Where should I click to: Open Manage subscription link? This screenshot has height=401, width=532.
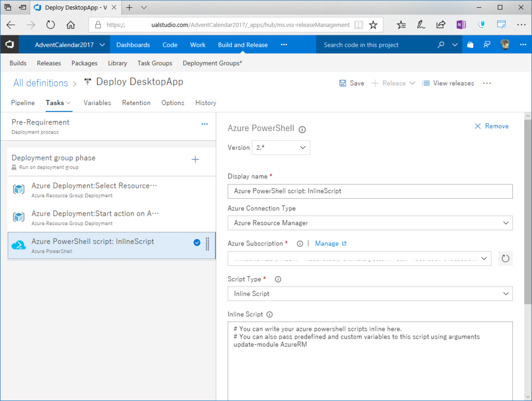click(x=330, y=243)
